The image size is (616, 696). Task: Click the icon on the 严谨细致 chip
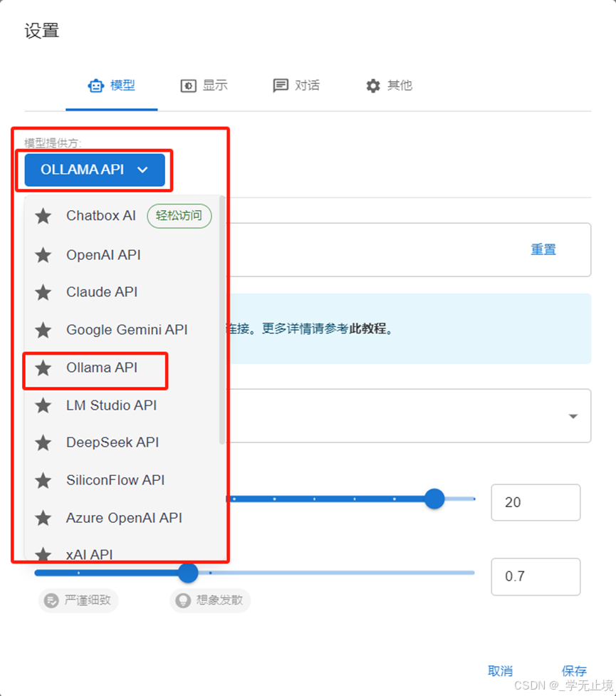51,601
